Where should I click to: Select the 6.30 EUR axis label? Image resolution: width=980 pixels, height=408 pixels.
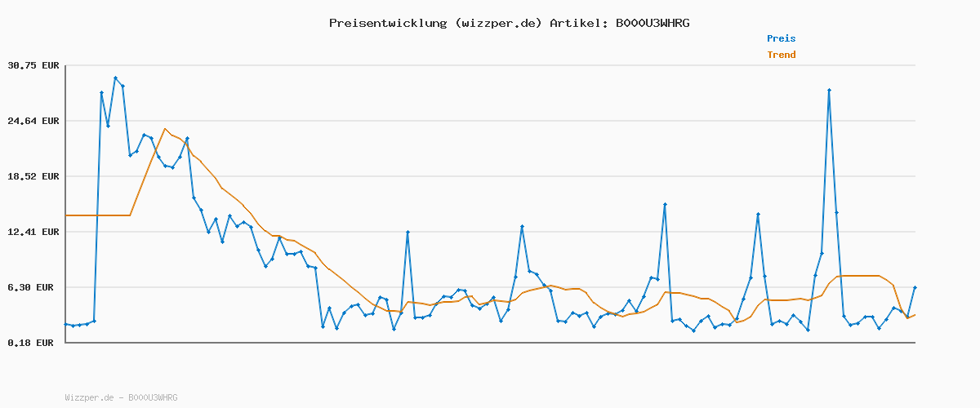(33, 287)
